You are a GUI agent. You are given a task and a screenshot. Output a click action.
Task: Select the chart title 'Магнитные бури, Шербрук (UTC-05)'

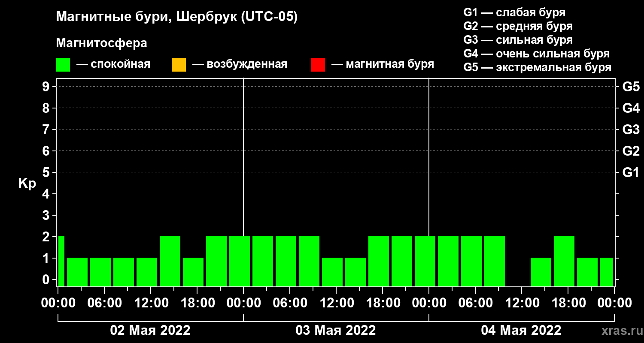(176, 18)
